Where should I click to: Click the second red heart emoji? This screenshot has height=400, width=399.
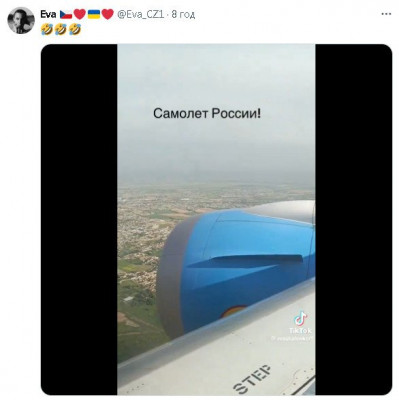(108, 14)
